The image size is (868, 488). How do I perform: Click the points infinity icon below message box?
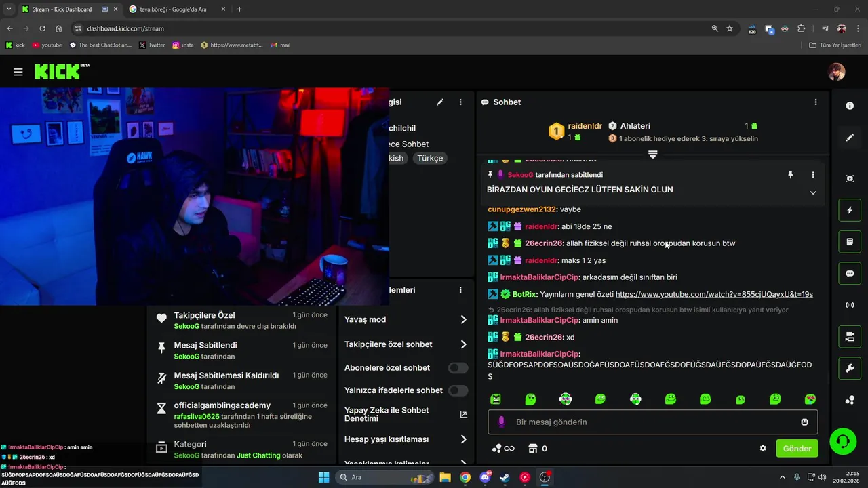coord(503,449)
